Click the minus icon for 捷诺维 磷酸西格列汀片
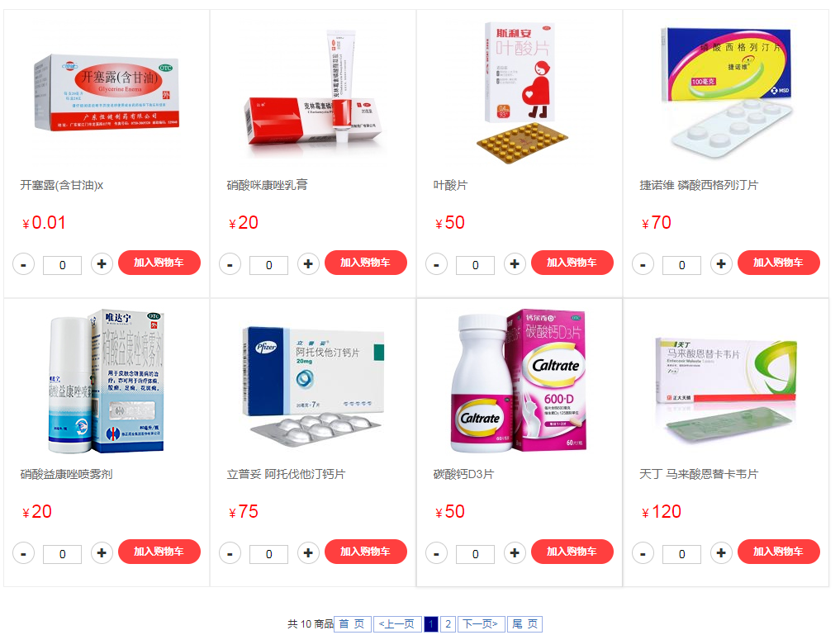 tap(643, 264)
